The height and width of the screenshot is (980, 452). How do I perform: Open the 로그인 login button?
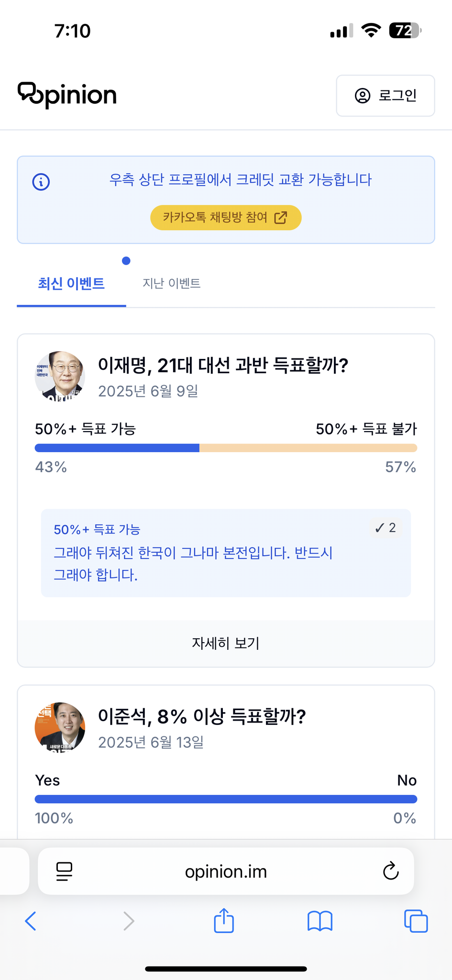pyautogui.click(x=385, y=96)
